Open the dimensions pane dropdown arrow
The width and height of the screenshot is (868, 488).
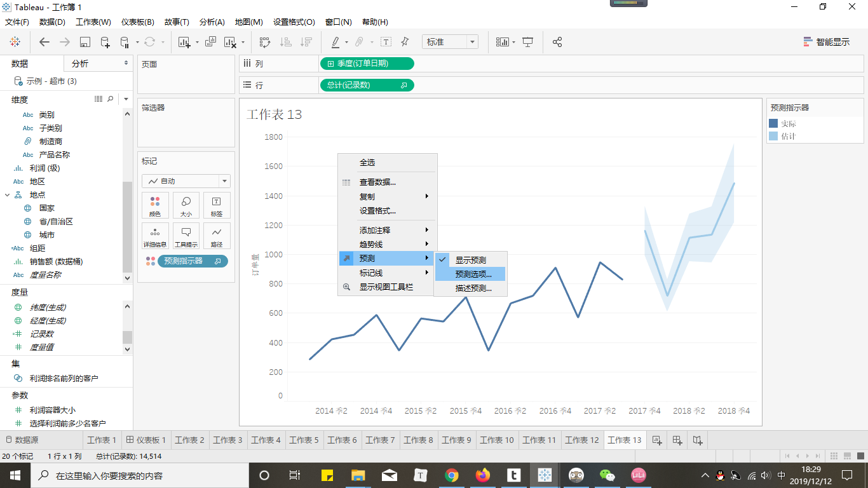pos(126,99)
